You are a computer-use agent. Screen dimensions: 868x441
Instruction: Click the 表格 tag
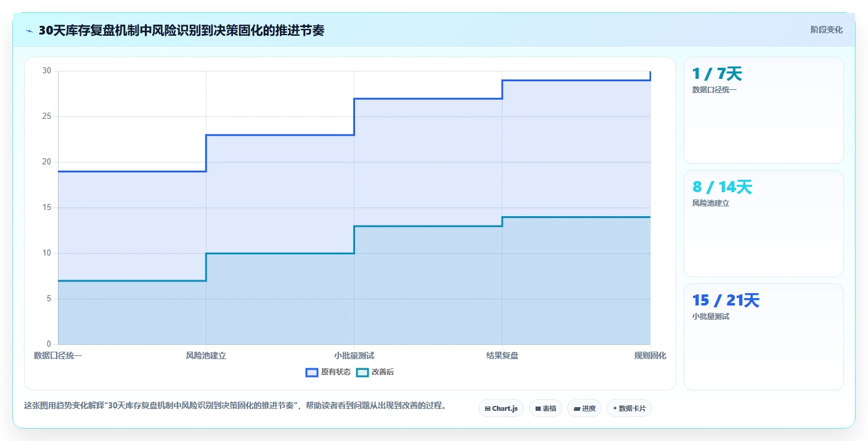point(546,408)
